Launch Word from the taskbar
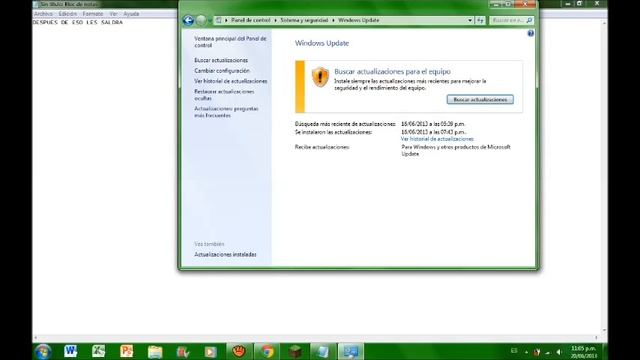 [71, 351]
